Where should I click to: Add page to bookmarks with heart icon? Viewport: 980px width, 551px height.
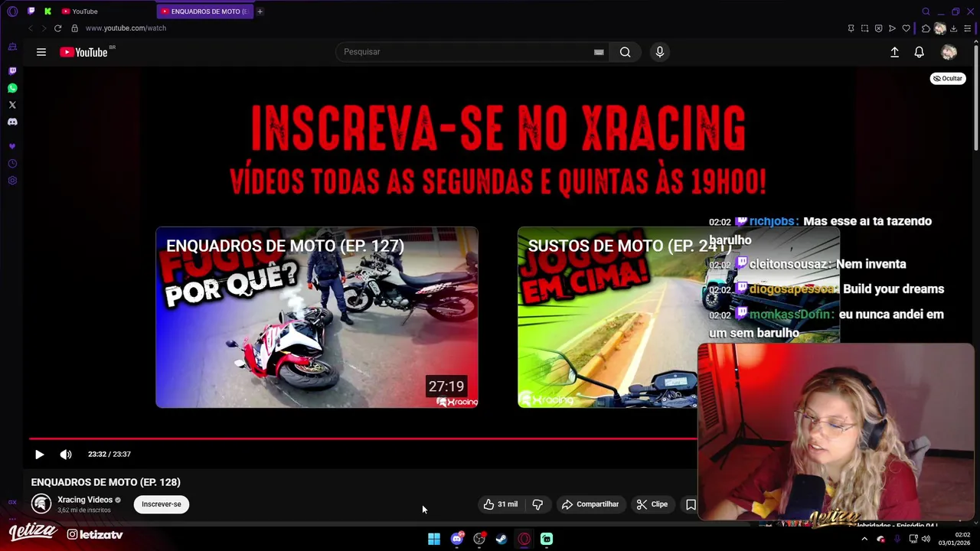click(x=906, y=28)
